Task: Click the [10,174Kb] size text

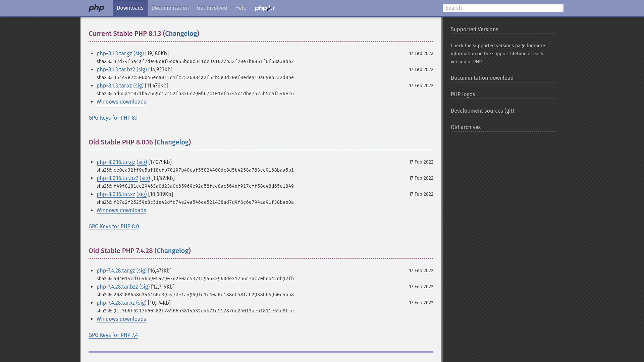Action: click(x=159, y=303)
